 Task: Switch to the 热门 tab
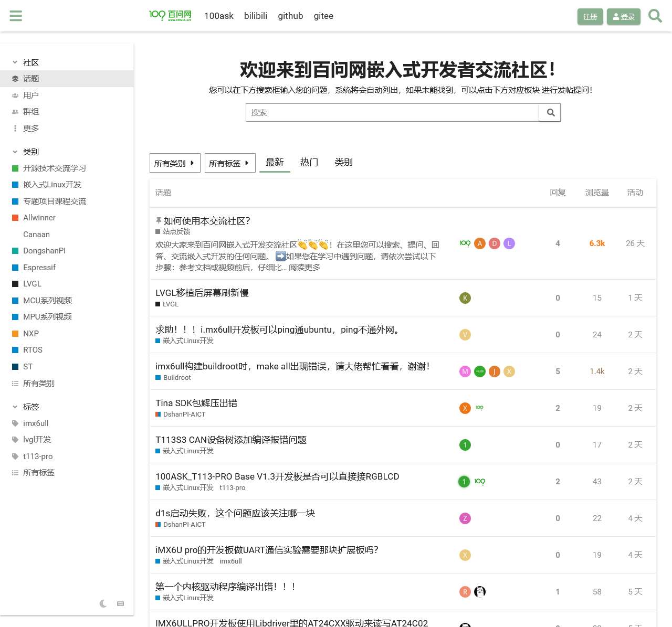tap(309, 162)
